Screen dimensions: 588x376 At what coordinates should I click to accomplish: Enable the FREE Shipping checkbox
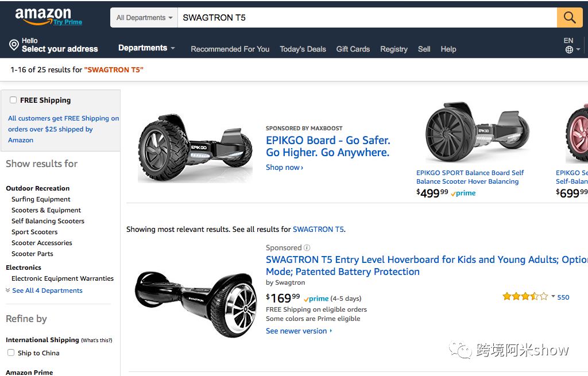13,100
